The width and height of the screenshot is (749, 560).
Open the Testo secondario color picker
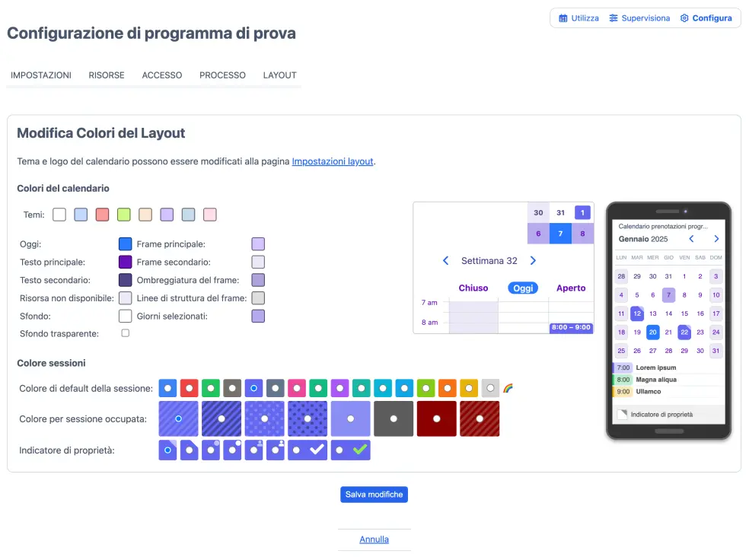point(125,280)
